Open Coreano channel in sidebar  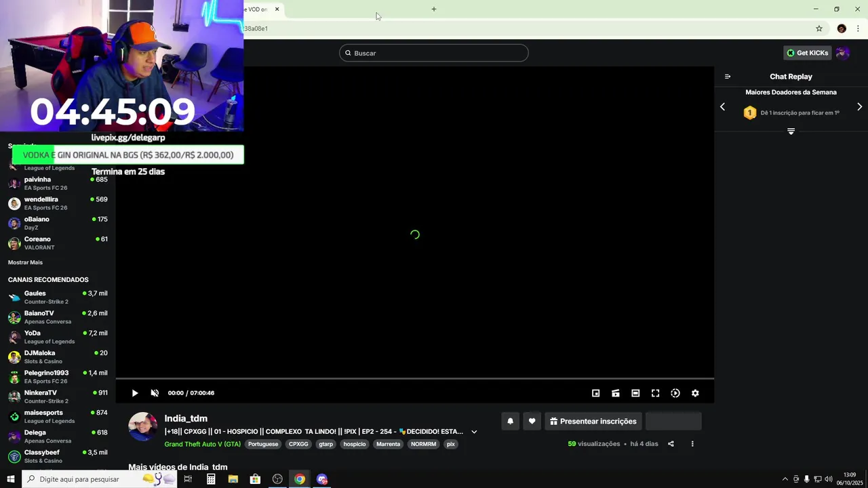(x=58, y=243)
